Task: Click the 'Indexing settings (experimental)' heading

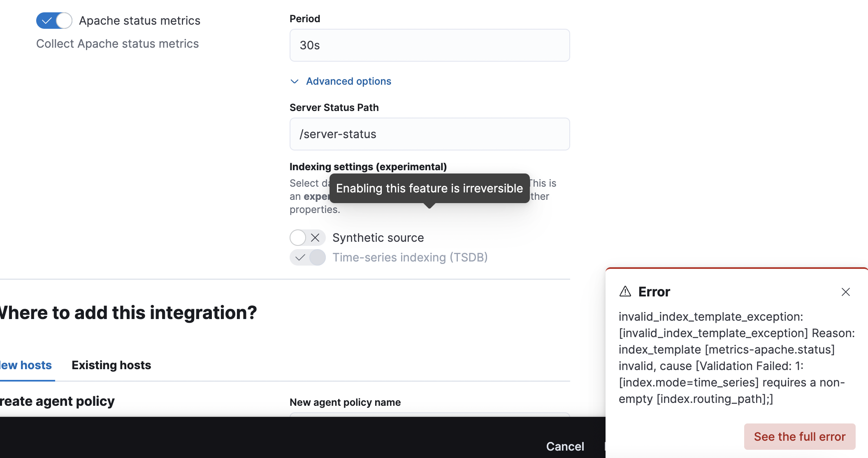Action: pyautogui.click(x=368, y=167)
